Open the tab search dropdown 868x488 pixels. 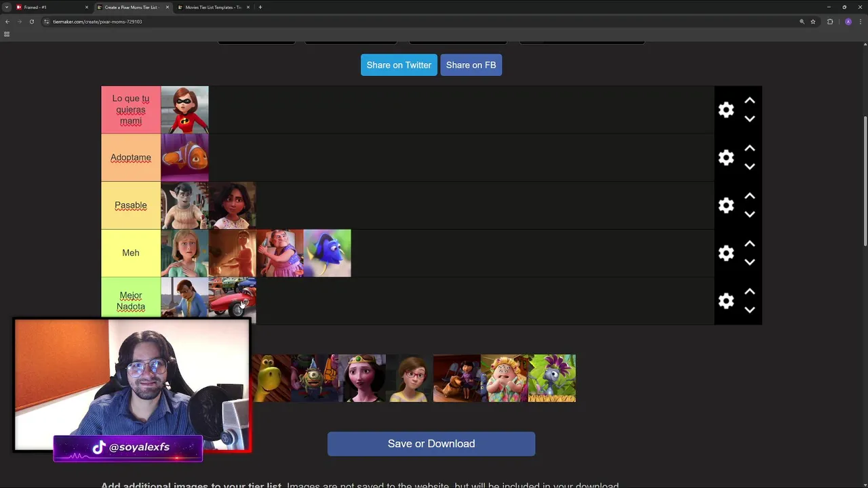6,7
